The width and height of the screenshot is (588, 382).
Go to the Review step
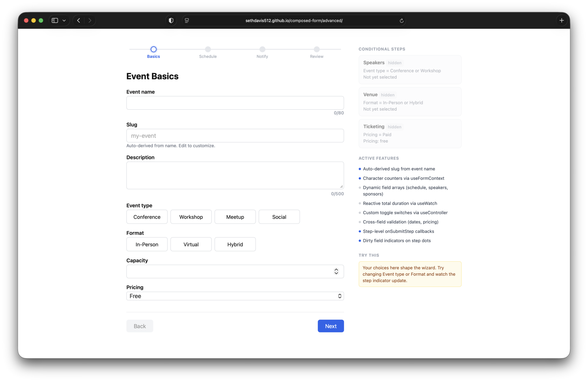[x=316, y=49]
